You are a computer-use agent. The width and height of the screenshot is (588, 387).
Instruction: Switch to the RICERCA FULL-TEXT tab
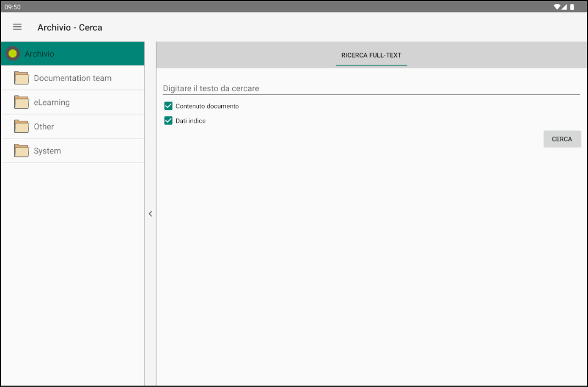371,55
